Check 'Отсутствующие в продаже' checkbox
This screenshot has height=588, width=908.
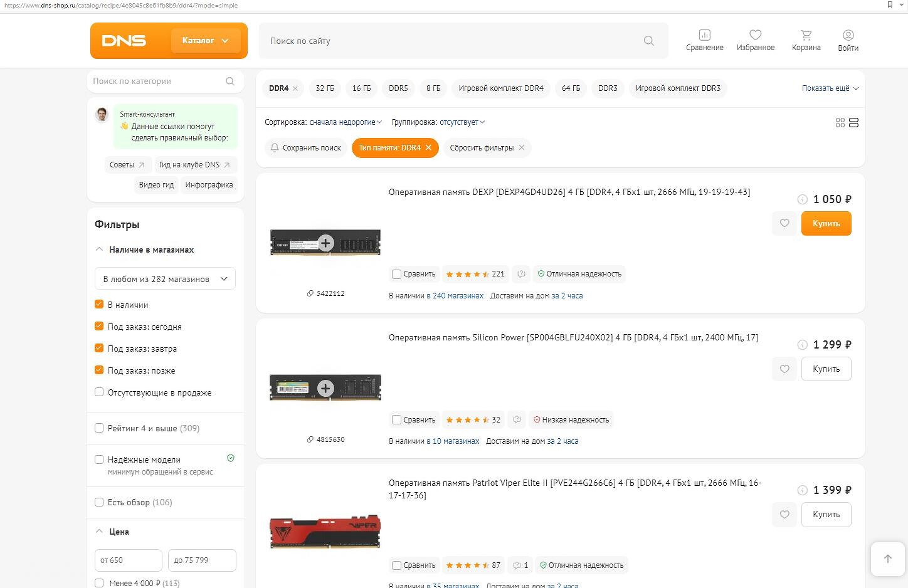(x=99, y=392)
